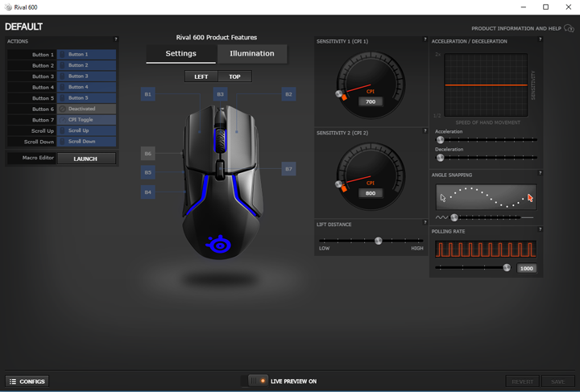Image resolution: width=580 pixels, height=392 pixels.
Task: Open the Configs panel
Action: click(27, 381)
